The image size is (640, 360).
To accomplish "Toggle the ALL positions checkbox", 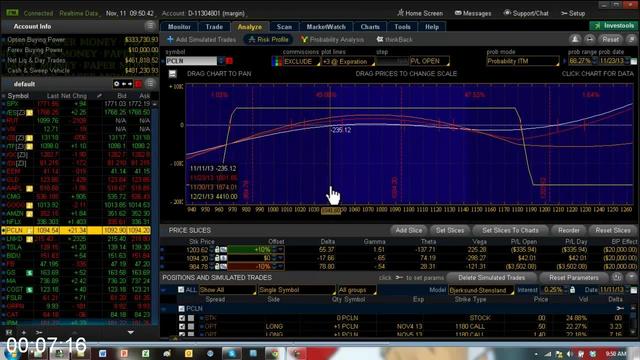I will coord(181,289).
